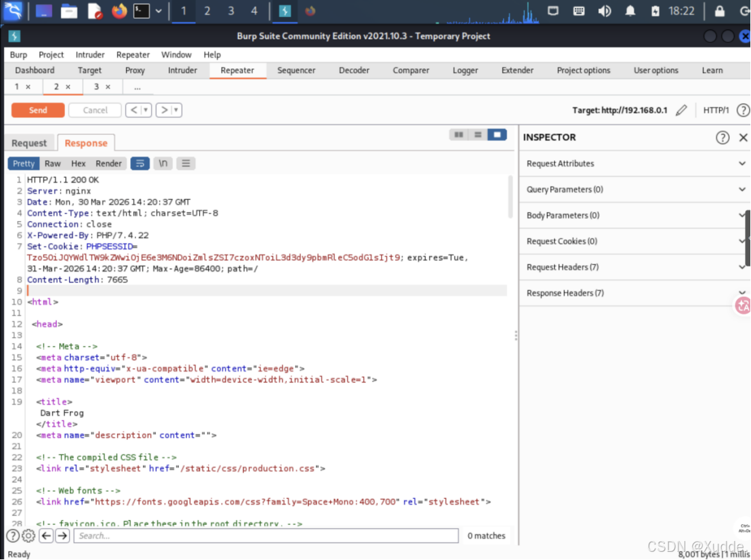751x560 pixels.
Task: Open the file manager in the taskbar
Action: pyautogui.click(x=68, y=11)
